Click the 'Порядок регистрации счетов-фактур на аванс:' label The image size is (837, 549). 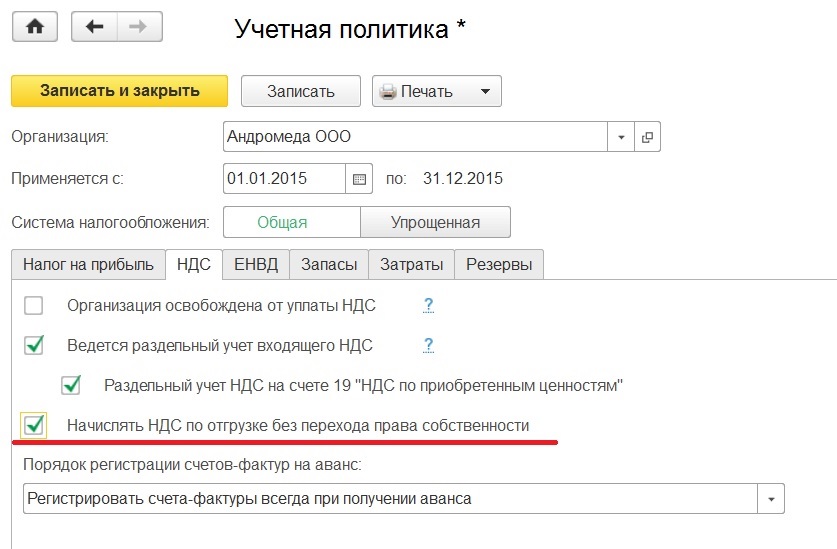tap(192, 465)
